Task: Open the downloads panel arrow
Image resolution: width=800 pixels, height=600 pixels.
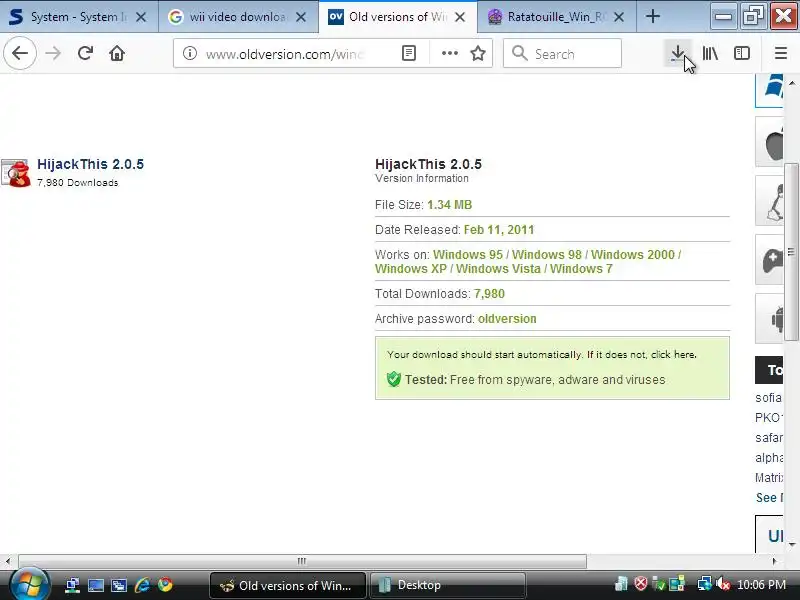Action: [x=678, y=53]
